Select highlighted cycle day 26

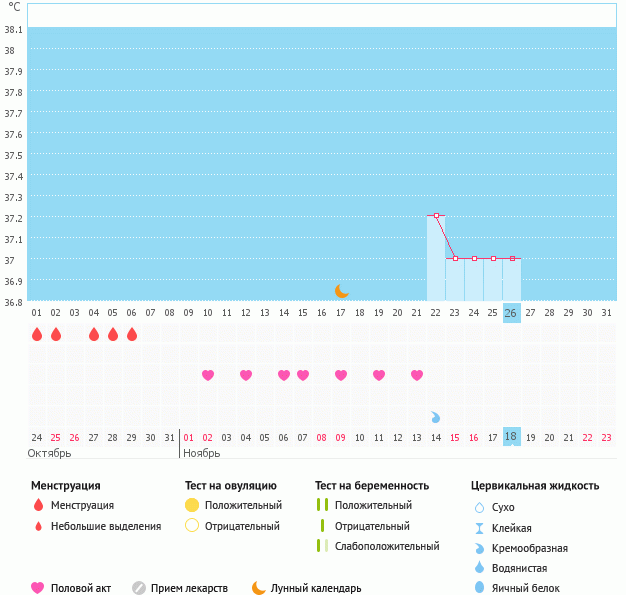512,313
